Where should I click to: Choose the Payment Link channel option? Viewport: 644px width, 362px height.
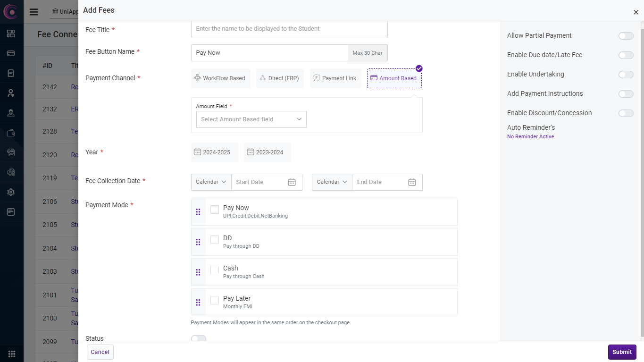click(x=335, y=78)
